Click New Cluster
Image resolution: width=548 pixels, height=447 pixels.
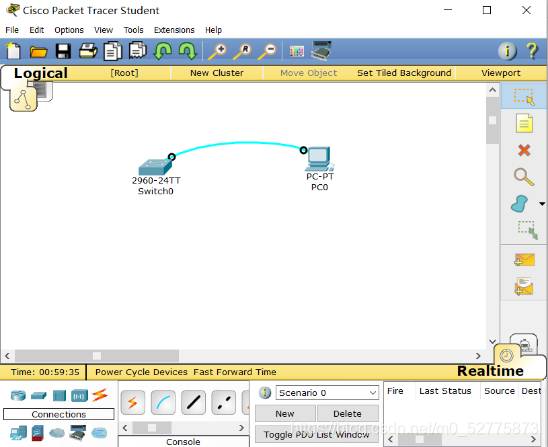coord(217,73)
